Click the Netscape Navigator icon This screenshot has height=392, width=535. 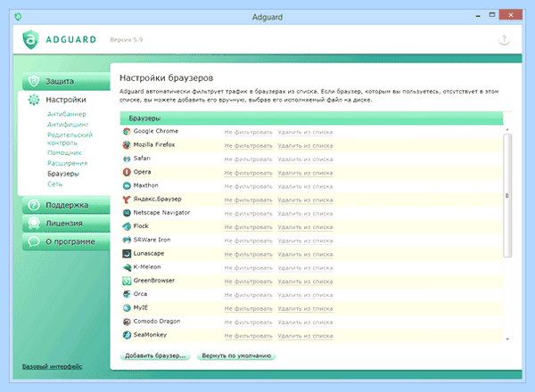click(127, 213)
